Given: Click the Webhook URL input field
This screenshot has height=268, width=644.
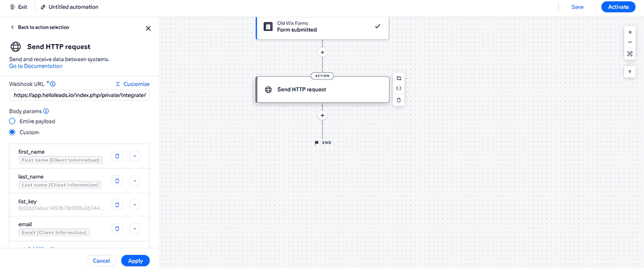Looking at the screenshot, I should [x=79, y=95].
